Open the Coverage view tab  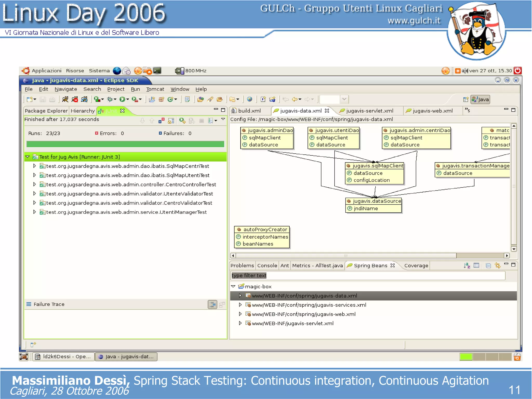coord(416,265)
